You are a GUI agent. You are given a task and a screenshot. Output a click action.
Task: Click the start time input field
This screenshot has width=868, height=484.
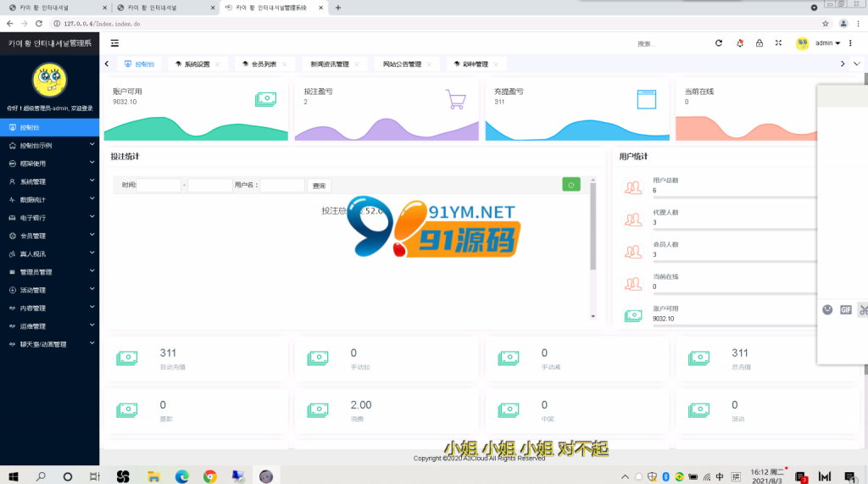coord(159,185)
